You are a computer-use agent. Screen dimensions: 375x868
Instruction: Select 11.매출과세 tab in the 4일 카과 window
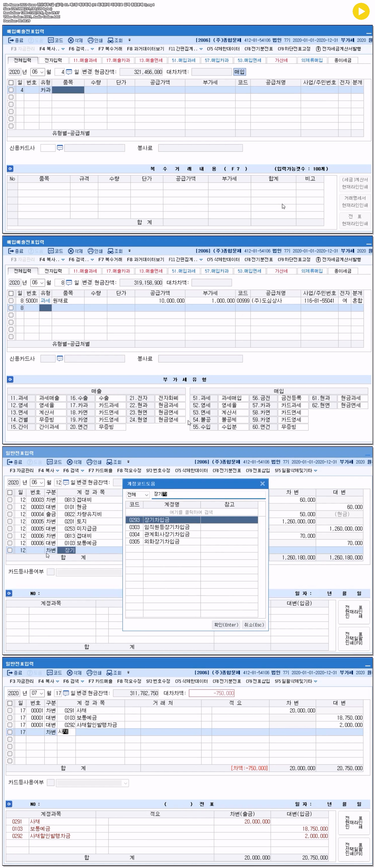click(x=85, y=60)
